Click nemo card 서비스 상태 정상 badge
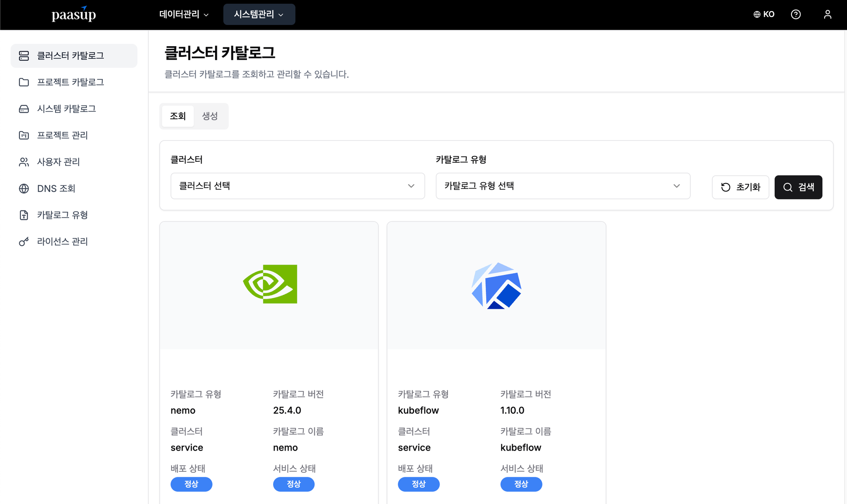Viewport: 847px width, 504px height. pos(294,484)
